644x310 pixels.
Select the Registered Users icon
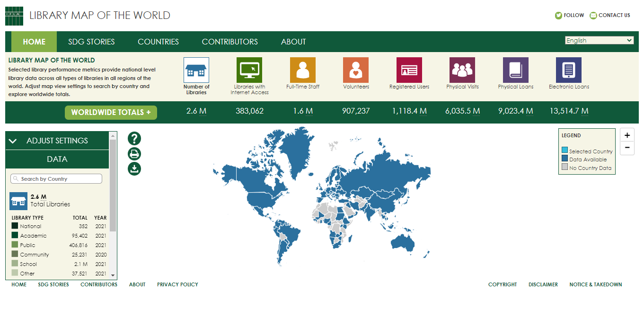[409, 70]
